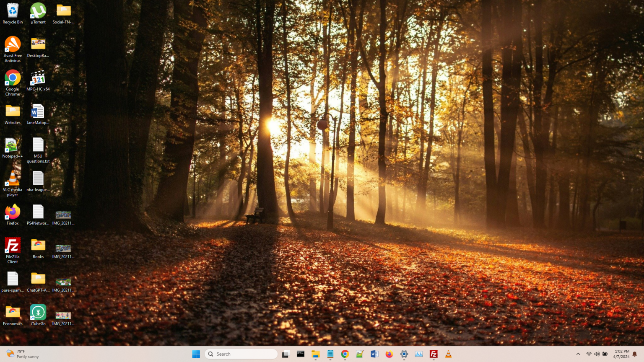Screen dimensions: 644x362
Task: Open FileZilla from the taskbar
Action: [433, 354]
